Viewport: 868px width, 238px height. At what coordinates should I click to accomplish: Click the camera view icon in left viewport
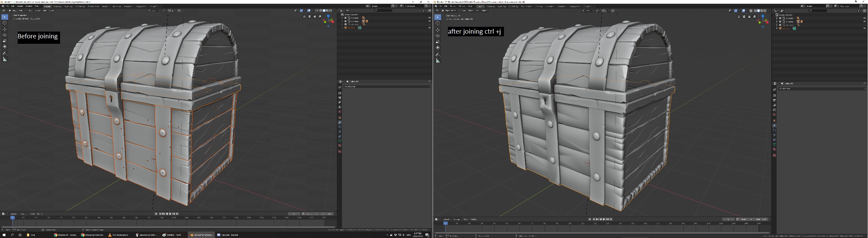tap(309, 16)
